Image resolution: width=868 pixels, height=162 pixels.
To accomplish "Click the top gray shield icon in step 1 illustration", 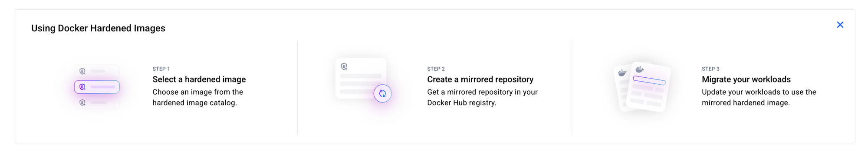I will coord(82,71).
